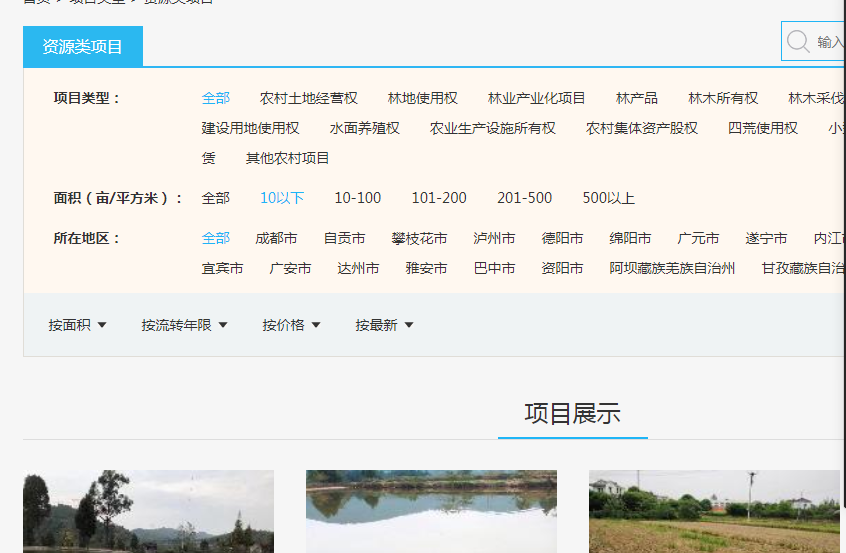The width and height of the screenshot is (846, 553).
Task: Choose 农业生产设施所有权
Action: coord(493,128)
